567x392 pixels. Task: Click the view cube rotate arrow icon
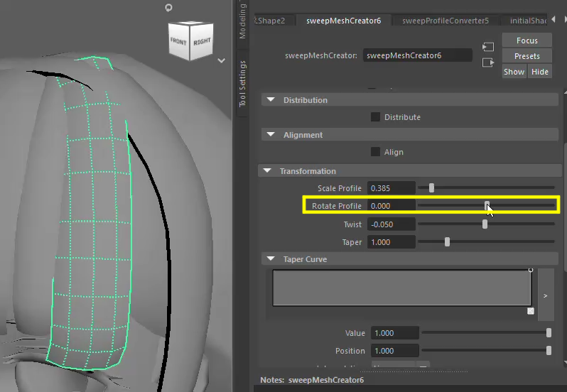pyautogui.click(x=168, y=8)
